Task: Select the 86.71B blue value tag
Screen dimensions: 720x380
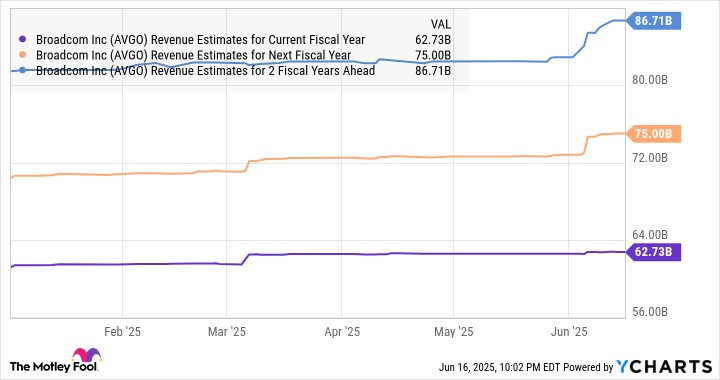Action: [653, 21]
